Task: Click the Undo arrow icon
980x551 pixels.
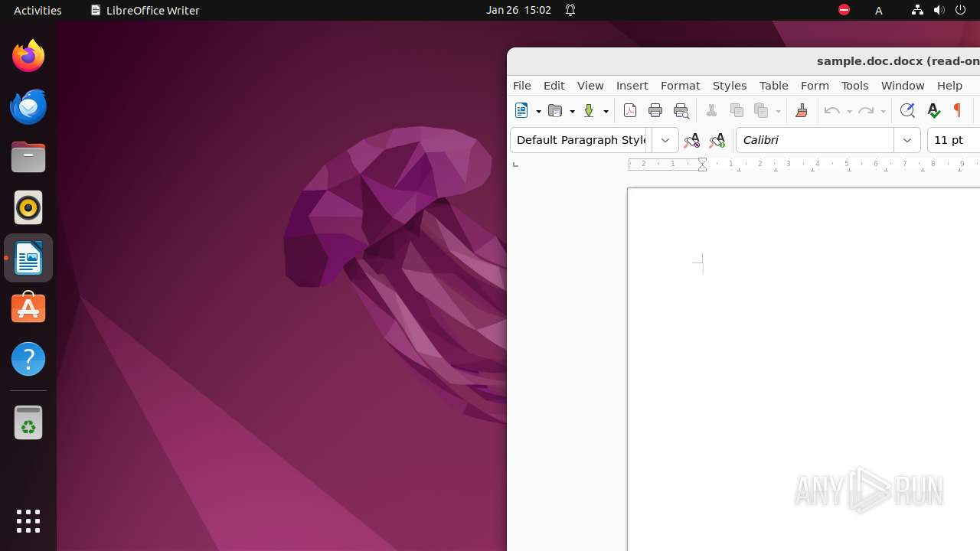Action: click(x=832, y=111)
